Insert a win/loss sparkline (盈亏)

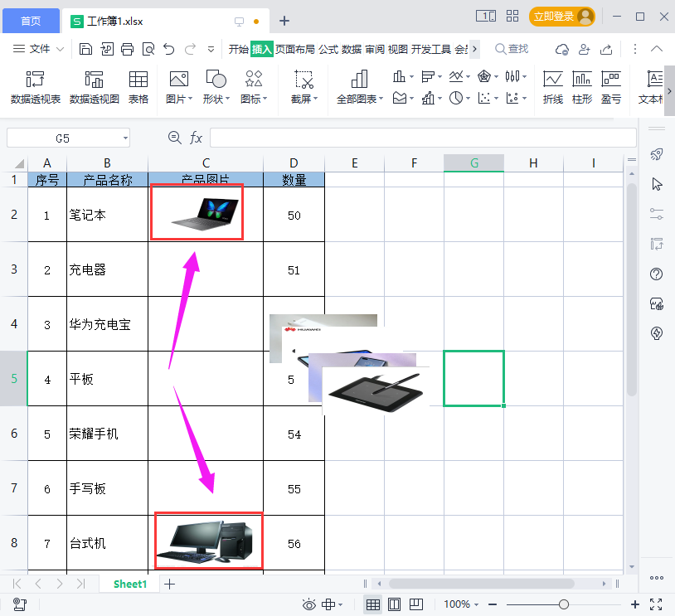[x=611, y=87]
